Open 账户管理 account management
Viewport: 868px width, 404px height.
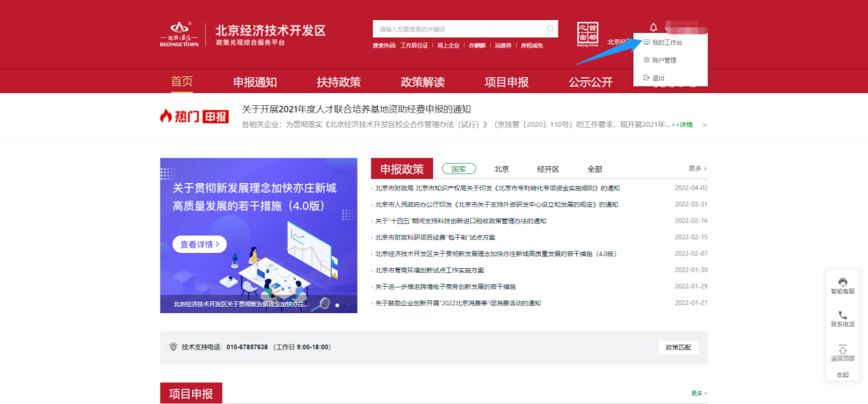tap(660, 60)
